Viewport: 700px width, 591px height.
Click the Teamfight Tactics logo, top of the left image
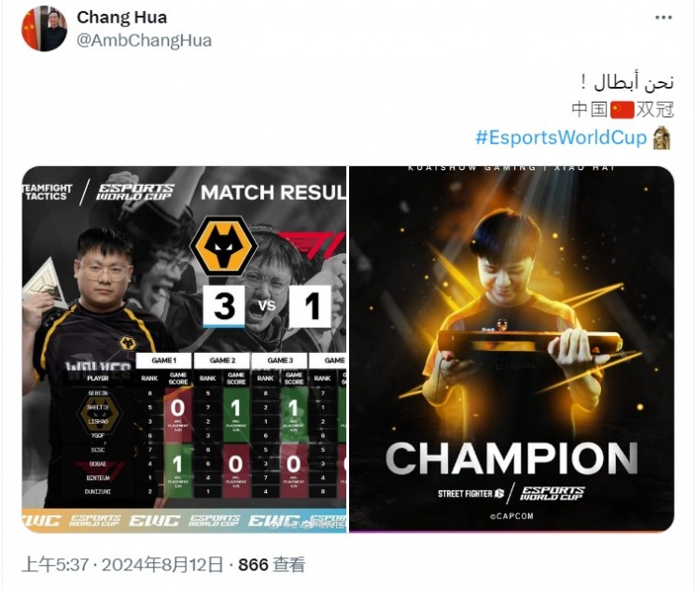click(48, 192)
